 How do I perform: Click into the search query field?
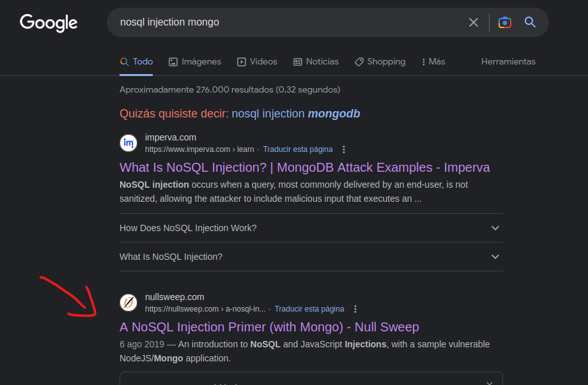click(289, 22)
